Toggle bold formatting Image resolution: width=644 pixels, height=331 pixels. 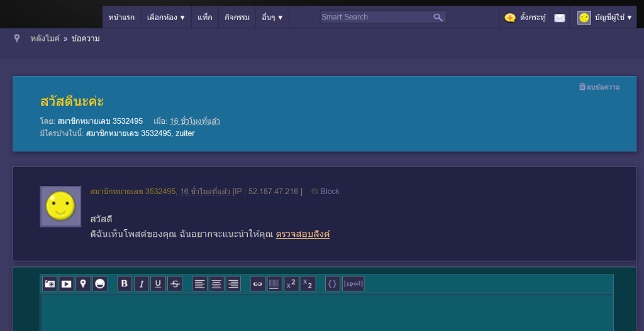click(125, 284)
